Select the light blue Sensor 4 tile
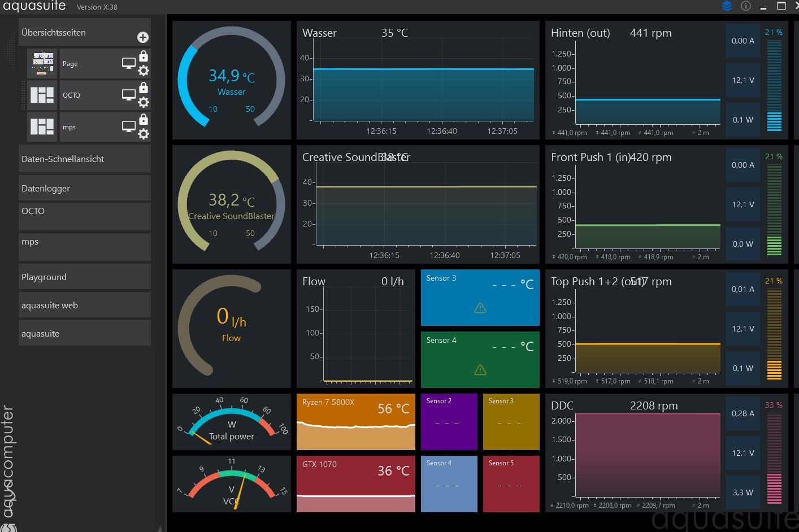Screen dimensions: 799x532 click(449, 484)
